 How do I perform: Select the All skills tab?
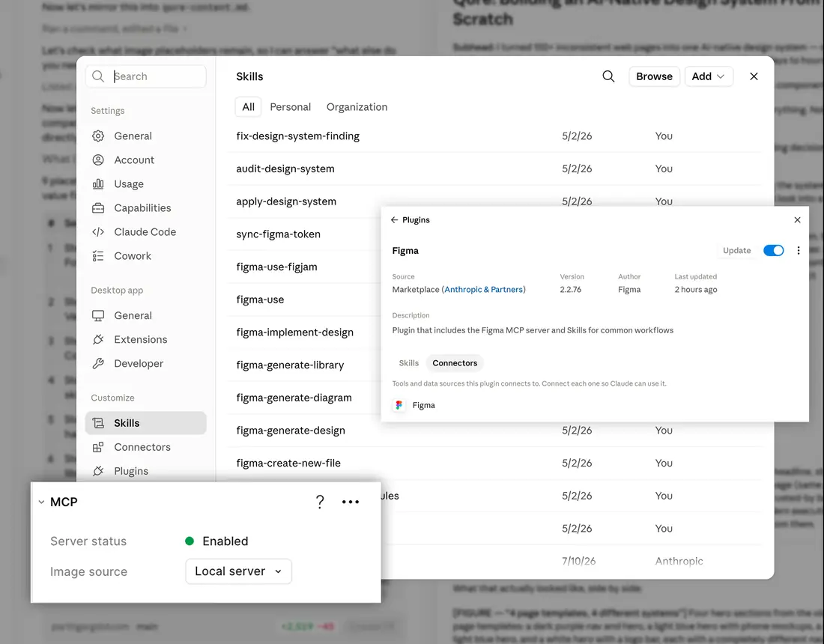248,107
